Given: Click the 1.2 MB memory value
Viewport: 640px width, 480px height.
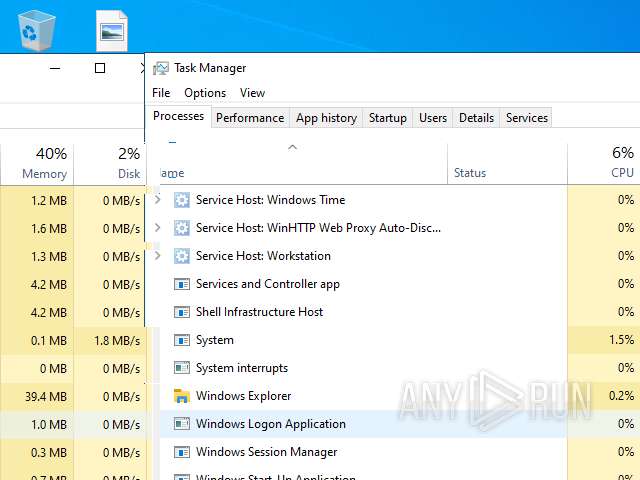Looking at the screenshot, I should pos(49,200).
